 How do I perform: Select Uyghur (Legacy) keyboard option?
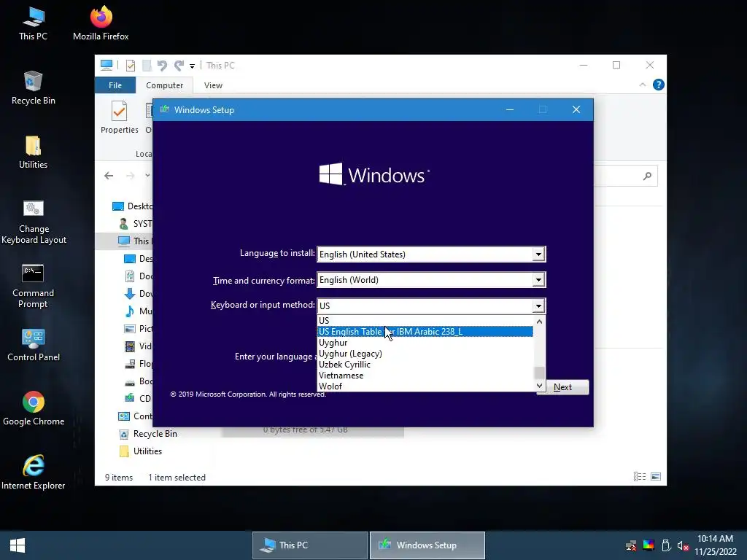(x=425, y=354)
